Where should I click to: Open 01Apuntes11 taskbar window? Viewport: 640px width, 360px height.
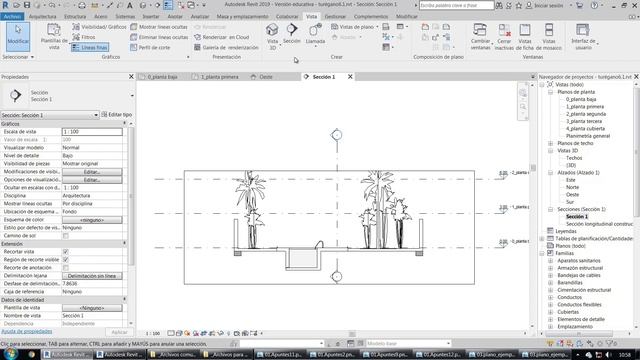point(281,354)
